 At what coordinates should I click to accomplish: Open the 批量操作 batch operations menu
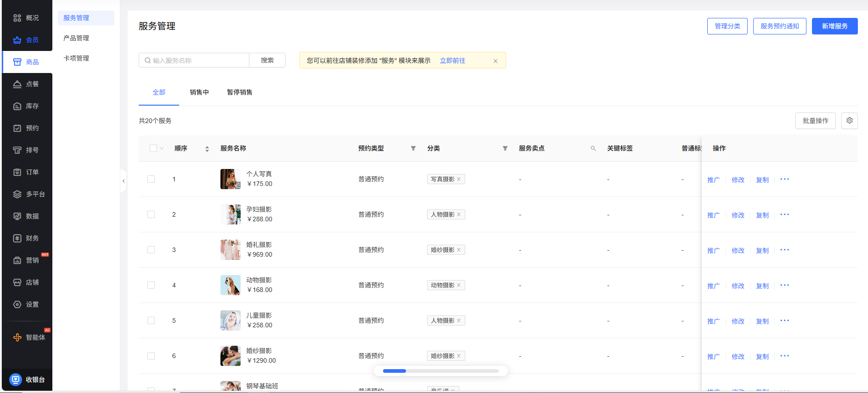click(816, 121)
